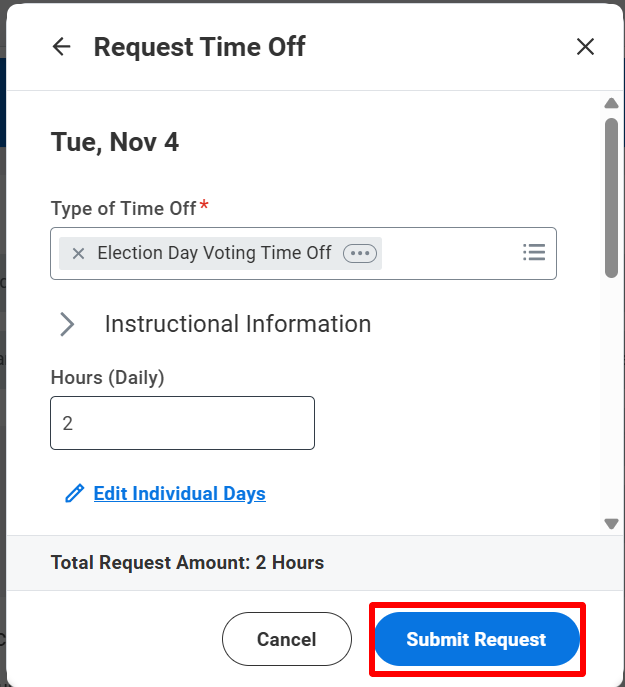Image resolution: width=625 pixels, height=687 pixels.
Task: Expand the Instructional Information chevron
Action: click(x=68, y=324)
